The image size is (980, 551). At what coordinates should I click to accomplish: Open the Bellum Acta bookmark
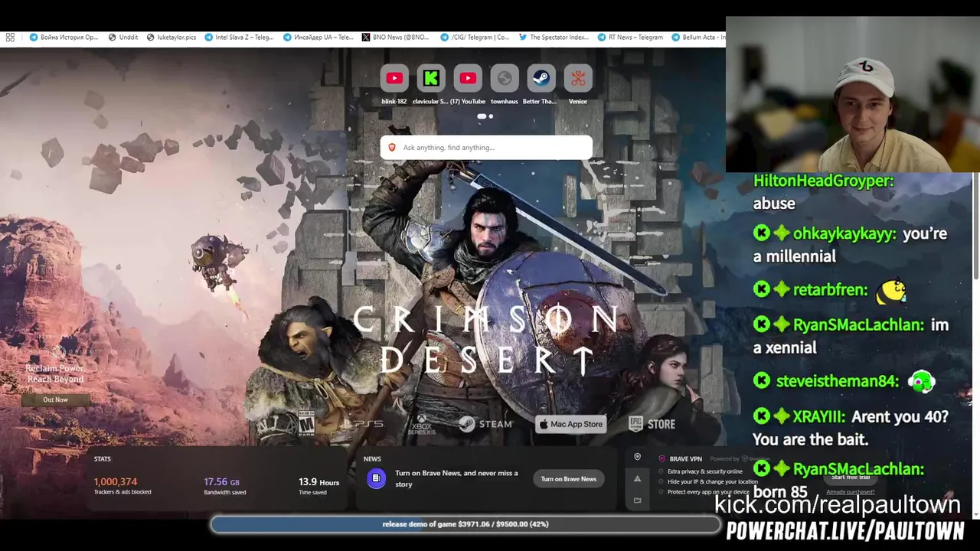(x=697, y=37)
